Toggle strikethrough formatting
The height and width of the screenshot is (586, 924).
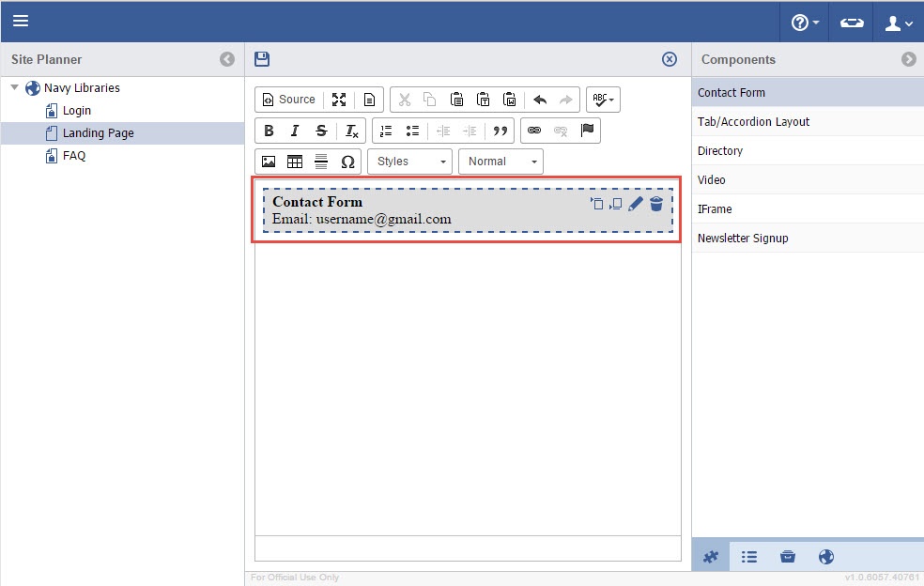pyautogui.click(x=321, y=131)
